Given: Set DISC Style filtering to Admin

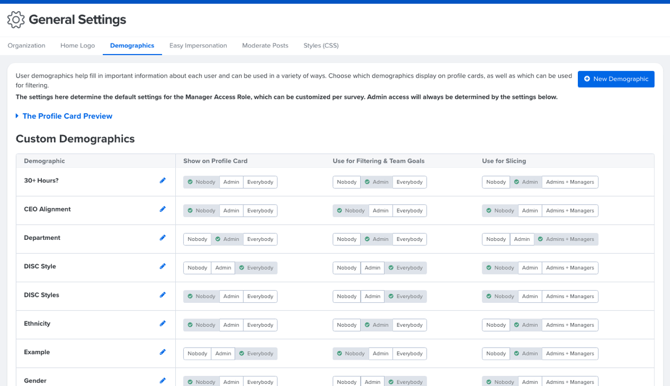Looking at the screenshot, I should tap(372, 268).
